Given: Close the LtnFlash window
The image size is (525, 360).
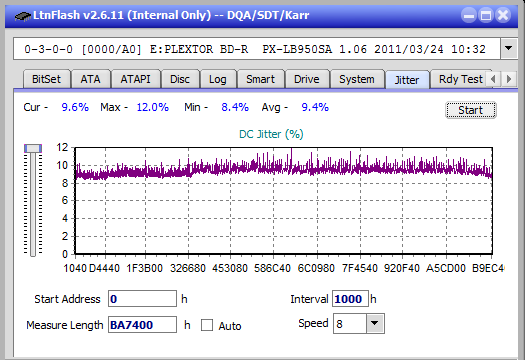Looking at the screenshot, I should point(503,15).
